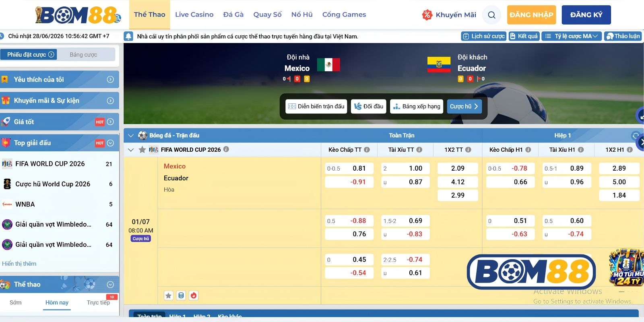Open the Nổ Hũ menu
This screenshot has height=322, width=644.
tap(302, 14)
